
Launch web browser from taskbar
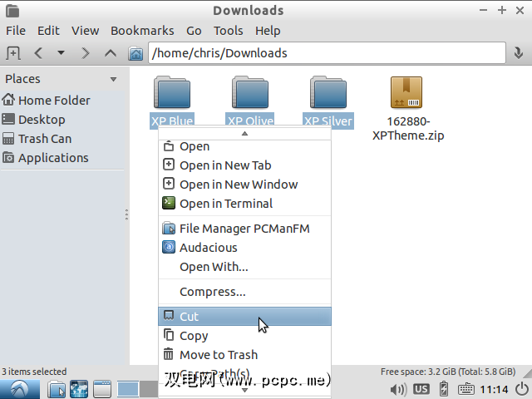(79, 389)
